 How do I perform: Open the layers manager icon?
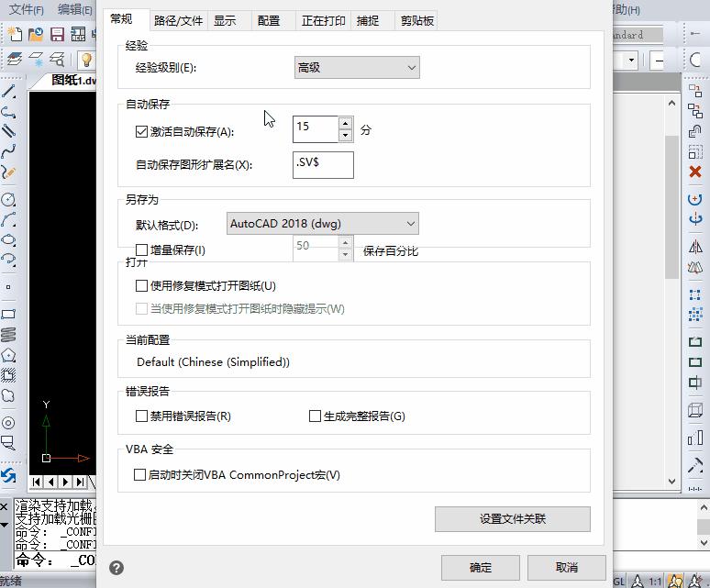(x=14, y=60)
